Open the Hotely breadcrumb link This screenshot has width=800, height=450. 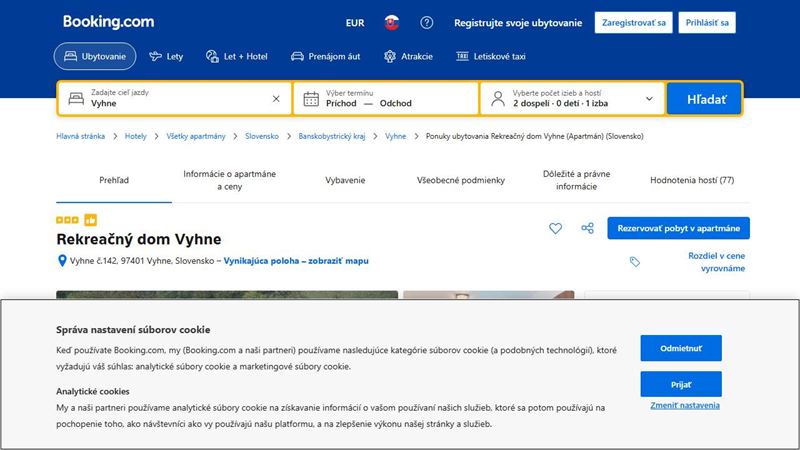(x=135, y=136)
